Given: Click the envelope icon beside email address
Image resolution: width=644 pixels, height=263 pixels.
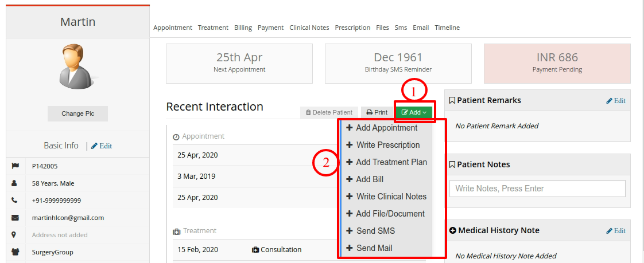Looking at the screenshot, I should coord(15,218).
